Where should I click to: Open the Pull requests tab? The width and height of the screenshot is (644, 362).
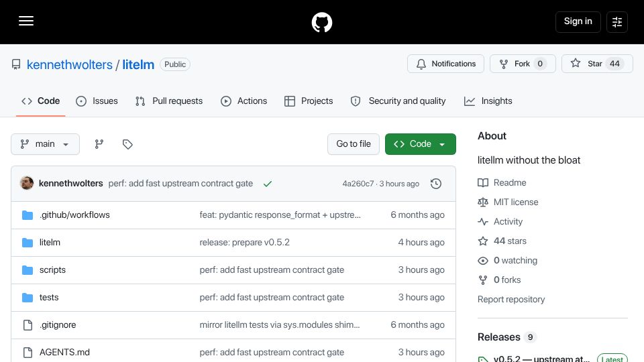click(x=169, y=101)
